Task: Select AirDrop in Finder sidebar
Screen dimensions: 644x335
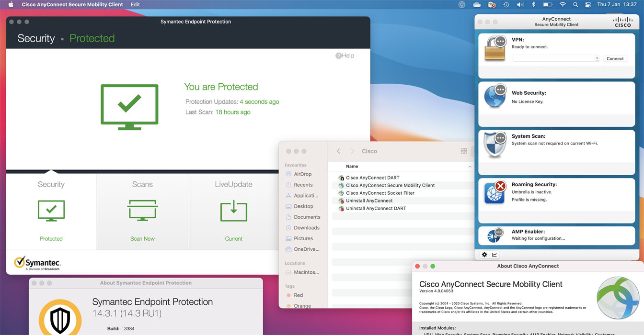Action: click(x=303, y=174)
